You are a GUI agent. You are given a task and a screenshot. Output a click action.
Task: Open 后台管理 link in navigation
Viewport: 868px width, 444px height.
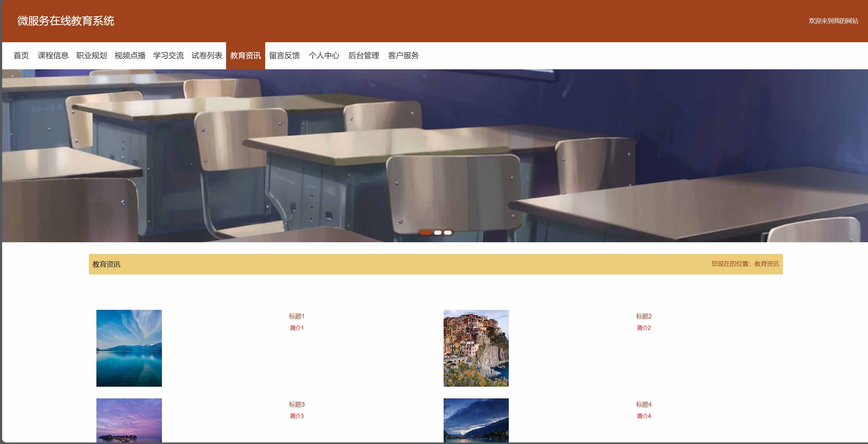pyautogui.click(x=364, y=56)
